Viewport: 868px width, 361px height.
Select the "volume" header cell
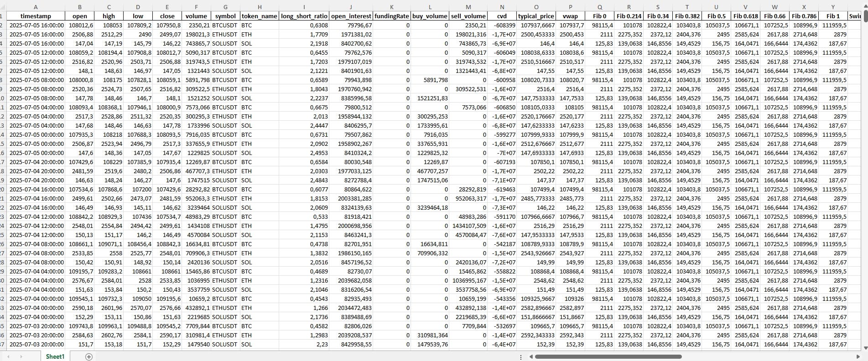click(x=196, y=16)
